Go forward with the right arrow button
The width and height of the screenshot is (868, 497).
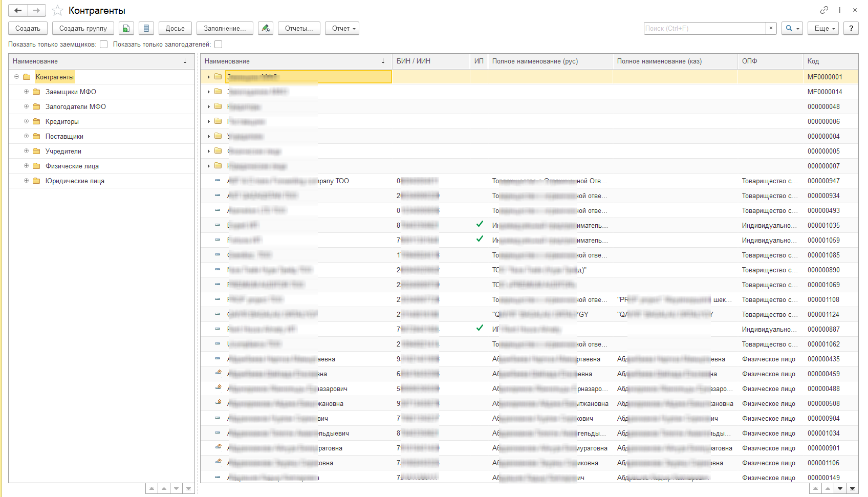pyautogui.click(x=36, y=10)
